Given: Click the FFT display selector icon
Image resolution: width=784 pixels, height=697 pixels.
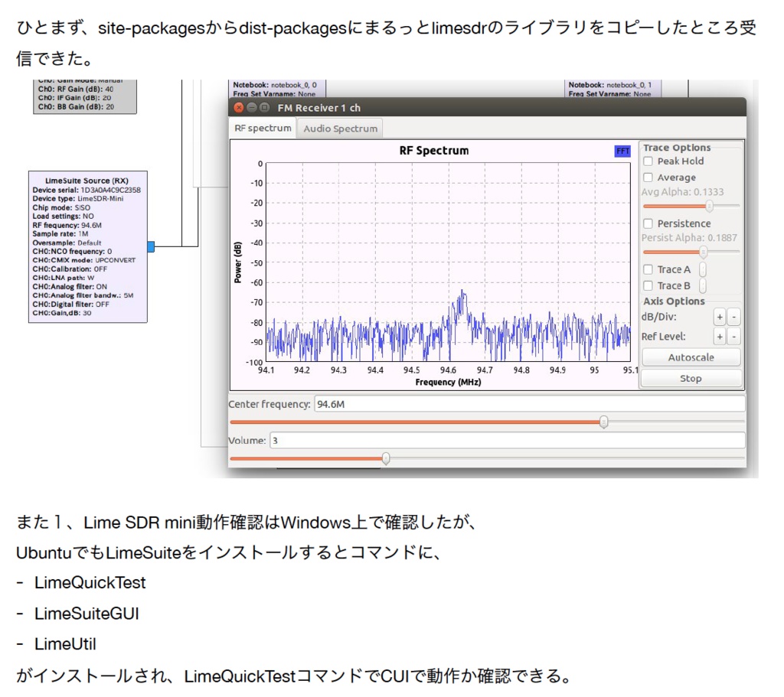Looking at the screenshot, I should tap(624, 150).
